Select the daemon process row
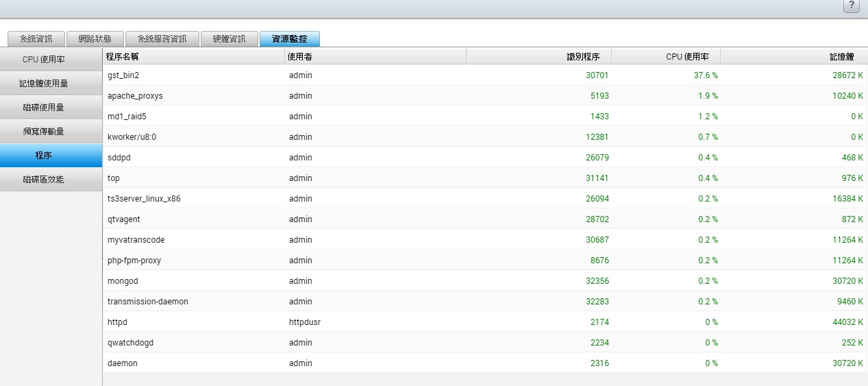The image size is (868, 386). 484,363
